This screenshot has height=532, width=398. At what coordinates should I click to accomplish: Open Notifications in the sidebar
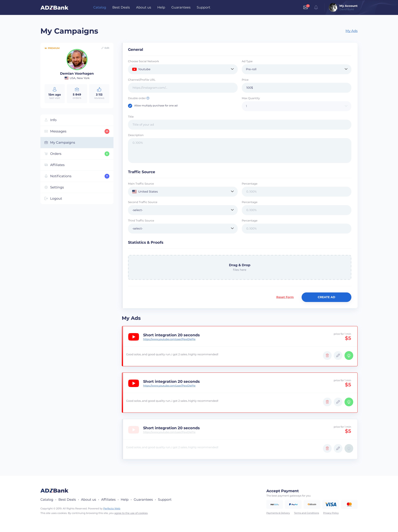(x=77, y=176)
